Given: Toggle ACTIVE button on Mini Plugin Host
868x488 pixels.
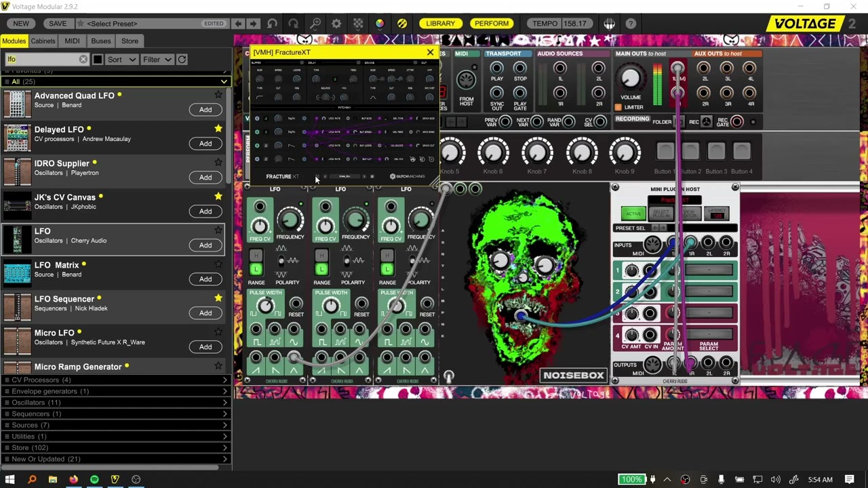Looking at the screenshot, I should coord(633,213).
